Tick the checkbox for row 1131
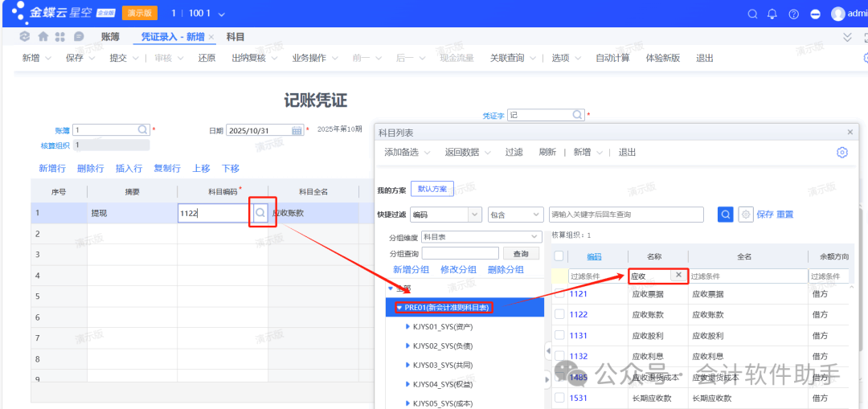868x409 pixels. click(x=559, y=336)
